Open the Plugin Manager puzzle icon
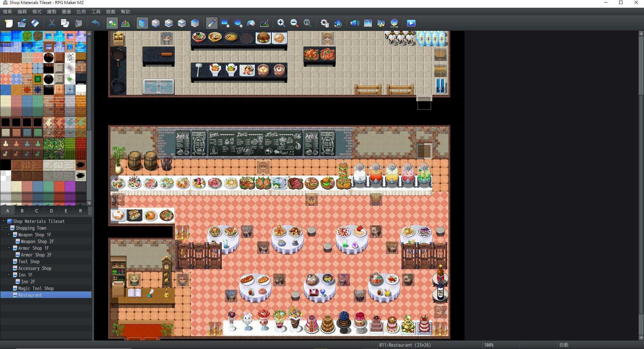Screen dimensions: 644x349 [x=338, y=23]
